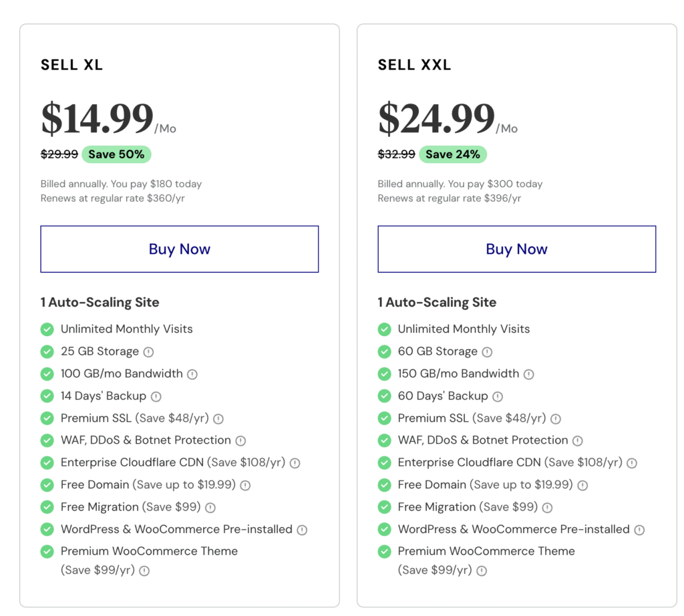Screen dimensions: 684x616
Task: Show Enterprise Cloudflare CDN info in Sell XL
Action: pos(295,463)
